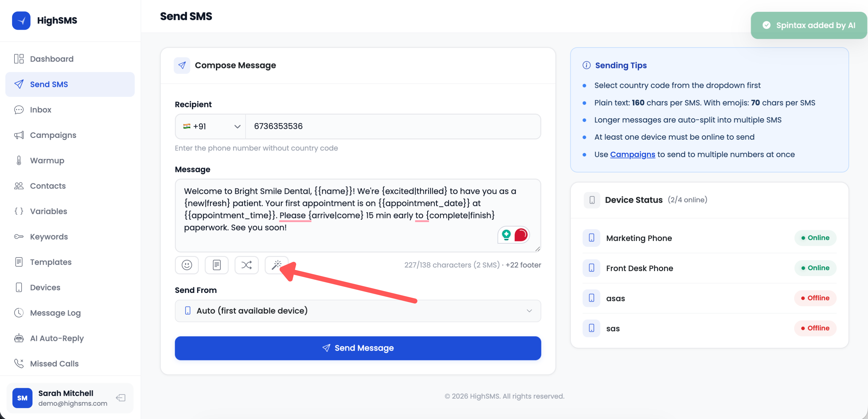Click the HighSMS logo icon
Image resolution: width=868 pixels, height=419 pixels.
[21, 20]
